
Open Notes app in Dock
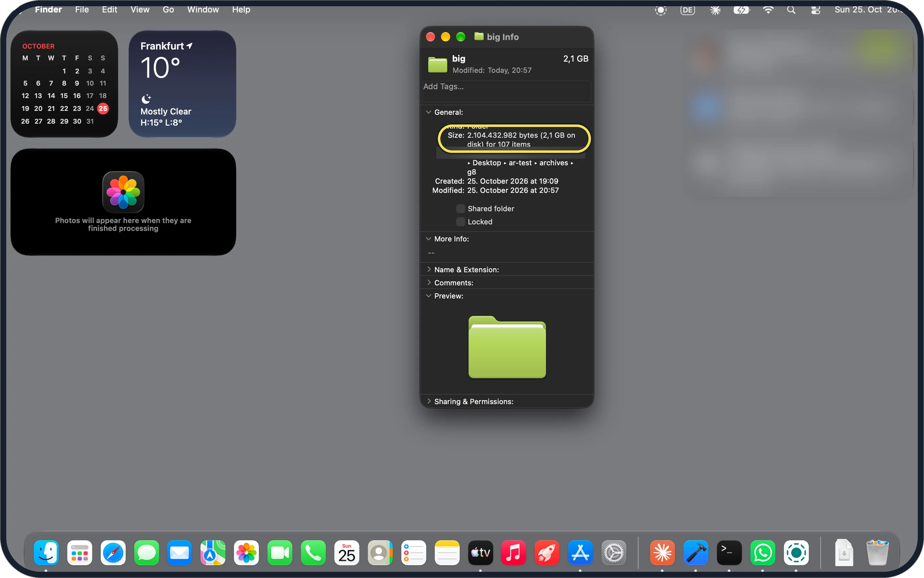click(447, 552)
